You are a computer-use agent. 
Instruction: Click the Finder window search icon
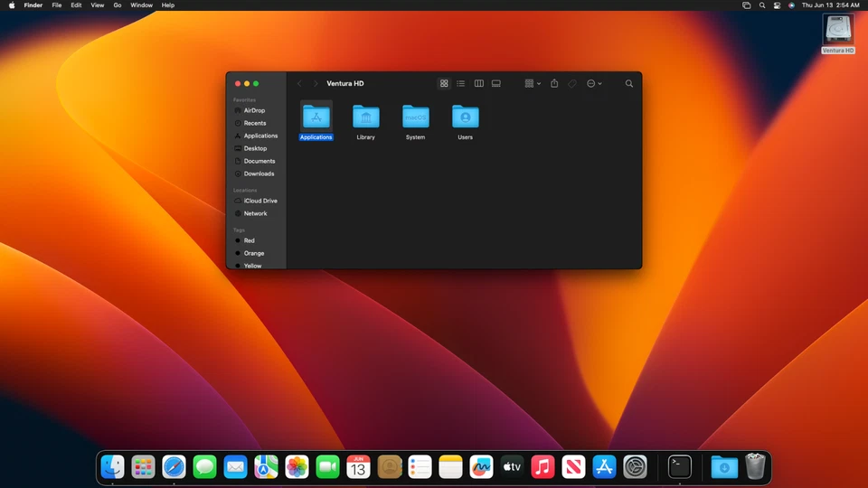pyautogui.click(x=629, y=83)
